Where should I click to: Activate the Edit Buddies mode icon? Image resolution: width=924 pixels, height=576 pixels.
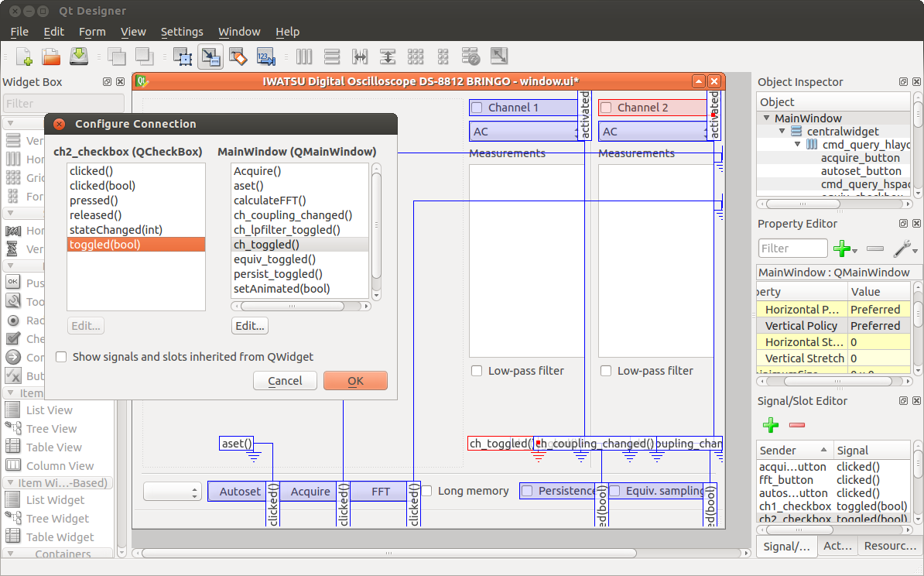238,57
